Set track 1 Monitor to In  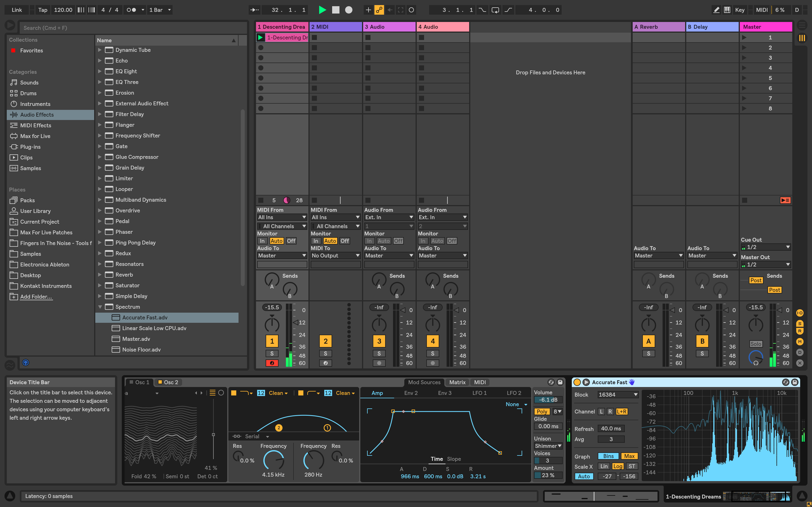(x=262, y=241)
